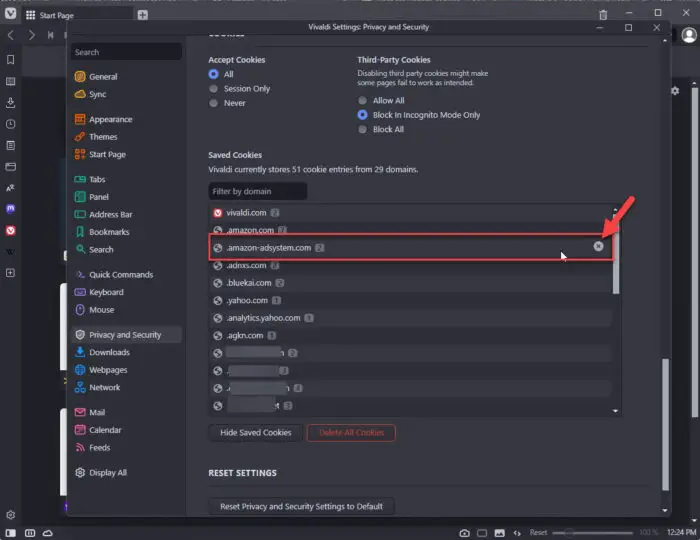Select the .adnxs.com cookie entry

point(411,266)
